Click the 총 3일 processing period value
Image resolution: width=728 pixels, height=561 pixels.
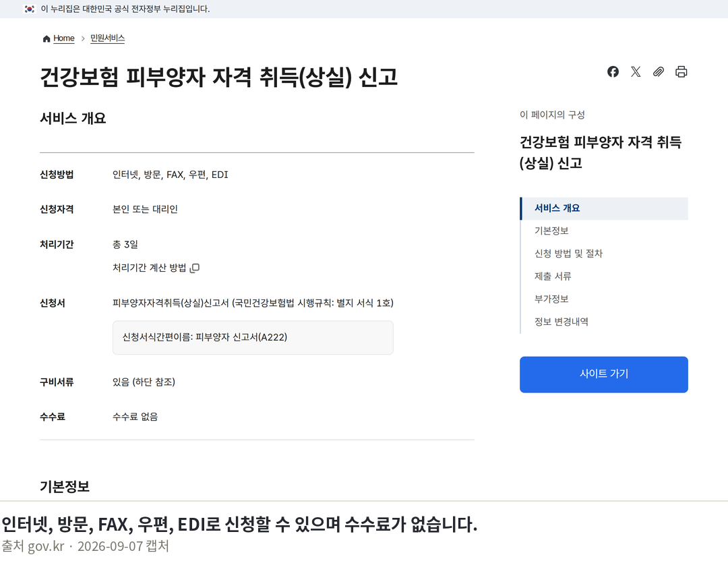(125, 245)
